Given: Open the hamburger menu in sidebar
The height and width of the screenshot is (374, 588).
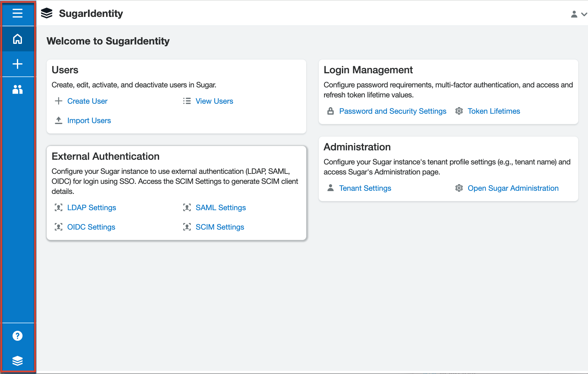Looking at the screenshot, I should 18,13.
